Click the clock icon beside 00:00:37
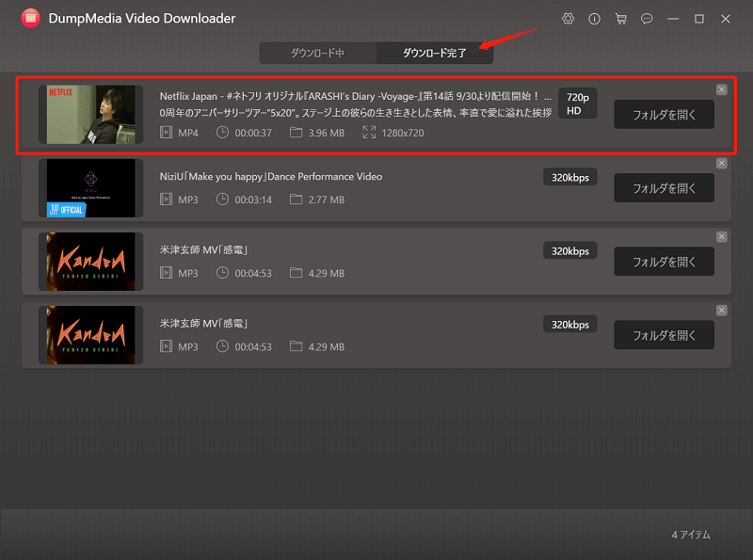Image resolution: width=753 pixels, height=560 pixels. coord(222,132)
